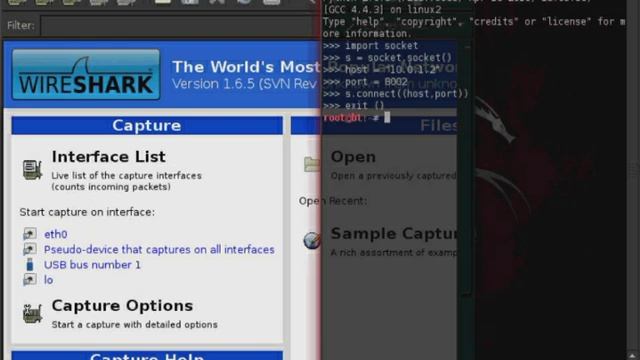Viewport: 640px width, 360px height.
Task: Click the 'Live list of the capture interfaces' text
Action: (x=127, y=176)
